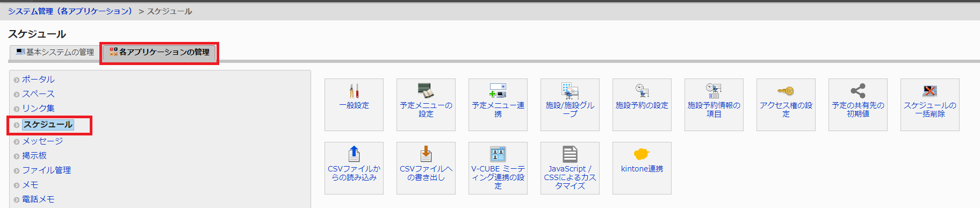Open 予定メニューの設定 icon

pos(426,90)
